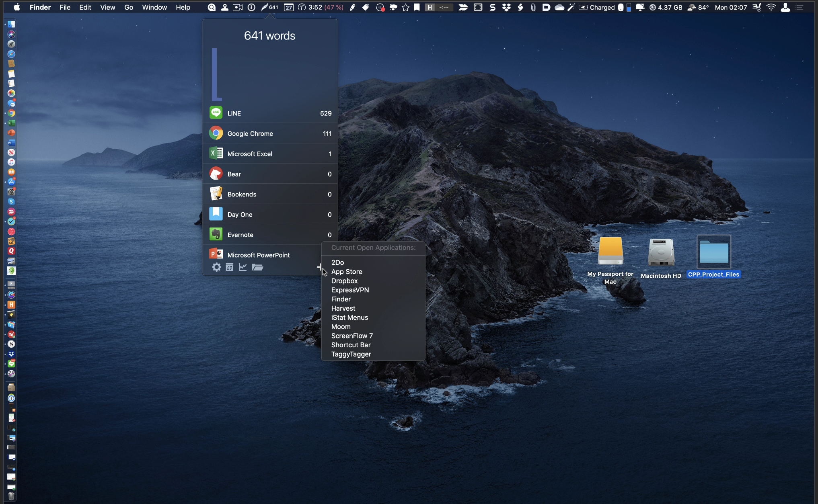Screen dimensions: 818x504
Task: Click the weather 84° menu bar item
Action: pos(698,7)
